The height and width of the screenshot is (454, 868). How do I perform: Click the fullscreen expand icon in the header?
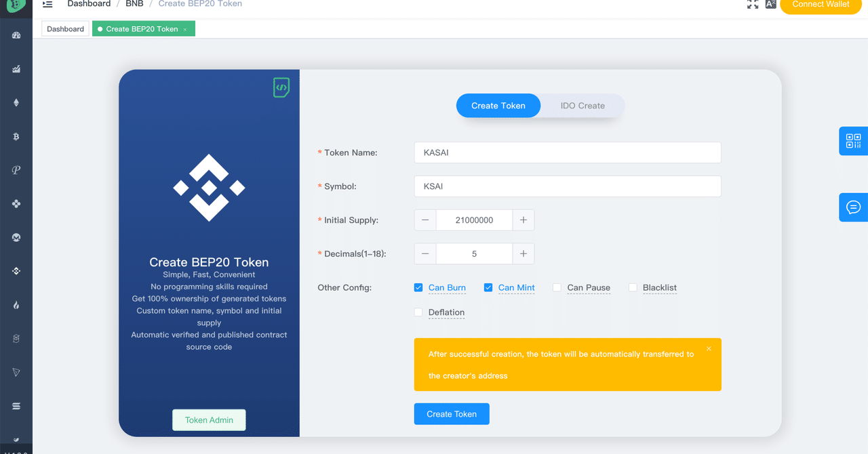click(753, 4)
